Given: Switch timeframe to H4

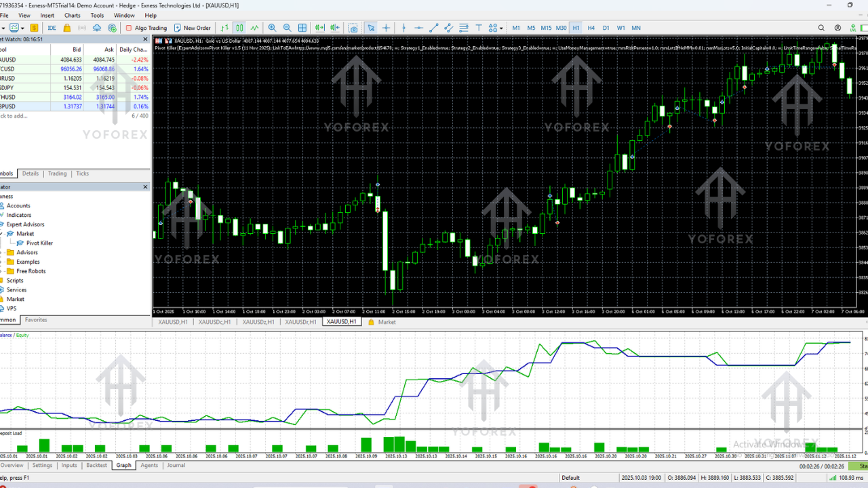Looking at the screenshot, I should 591,28.
